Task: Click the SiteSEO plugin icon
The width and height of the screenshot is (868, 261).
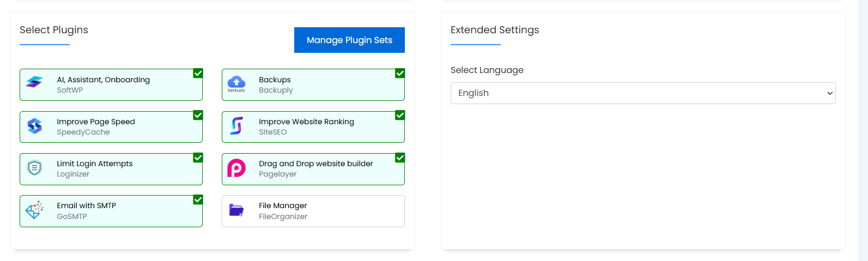Action: 236,126
